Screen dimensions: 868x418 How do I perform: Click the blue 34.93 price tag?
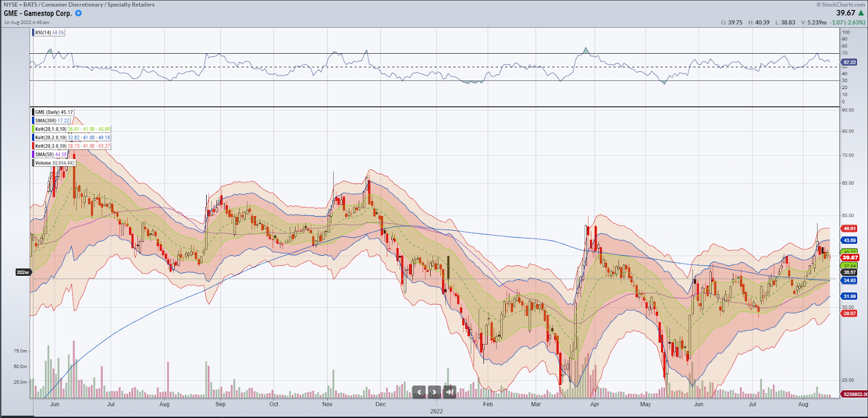850,281
